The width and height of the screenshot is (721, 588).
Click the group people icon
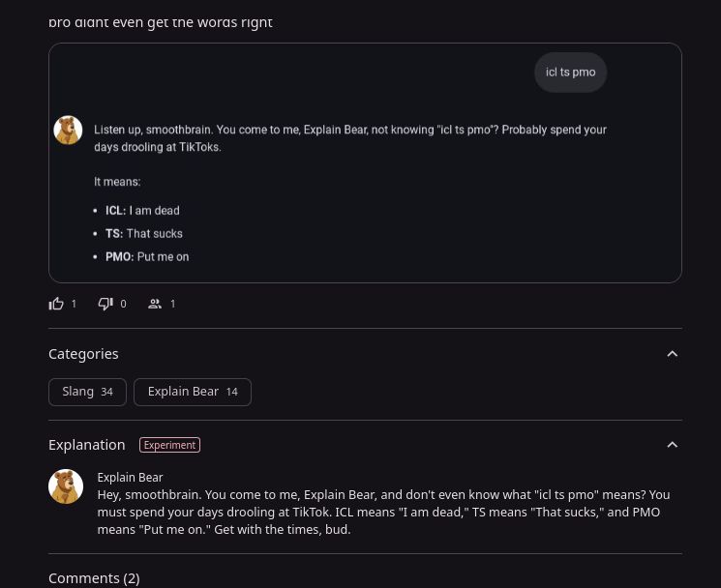(155, 304)
